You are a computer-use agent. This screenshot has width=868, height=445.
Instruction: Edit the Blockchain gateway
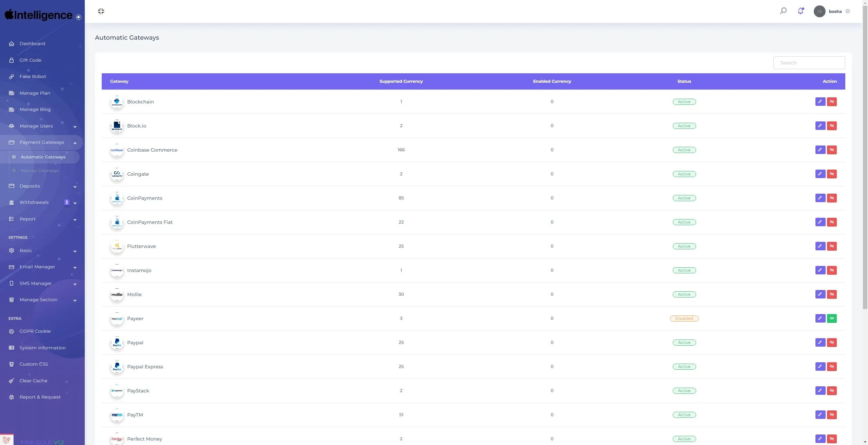click(820, 102)
